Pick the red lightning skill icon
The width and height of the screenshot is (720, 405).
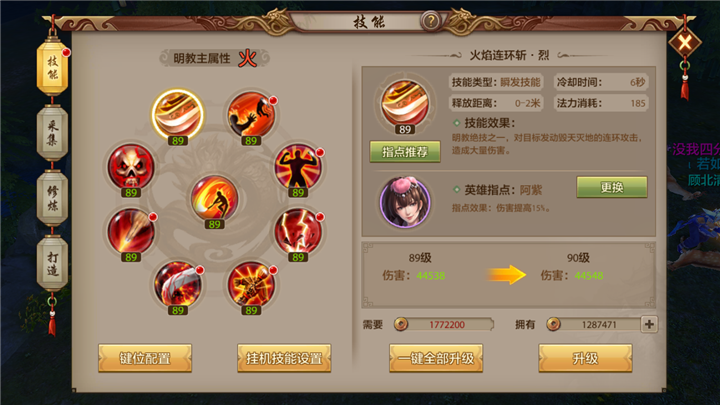coord(298,231)
